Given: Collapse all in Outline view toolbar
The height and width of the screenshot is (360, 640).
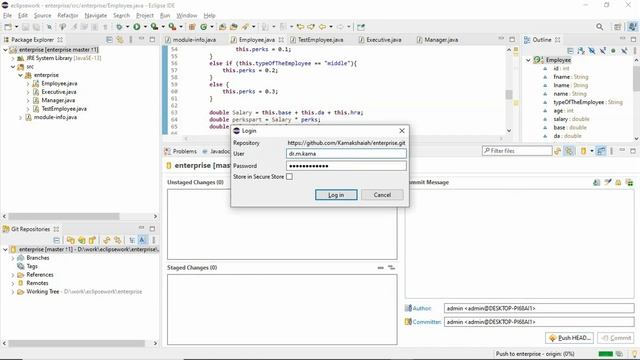Looking at the screenshot, I should click(x=570, y=51).
